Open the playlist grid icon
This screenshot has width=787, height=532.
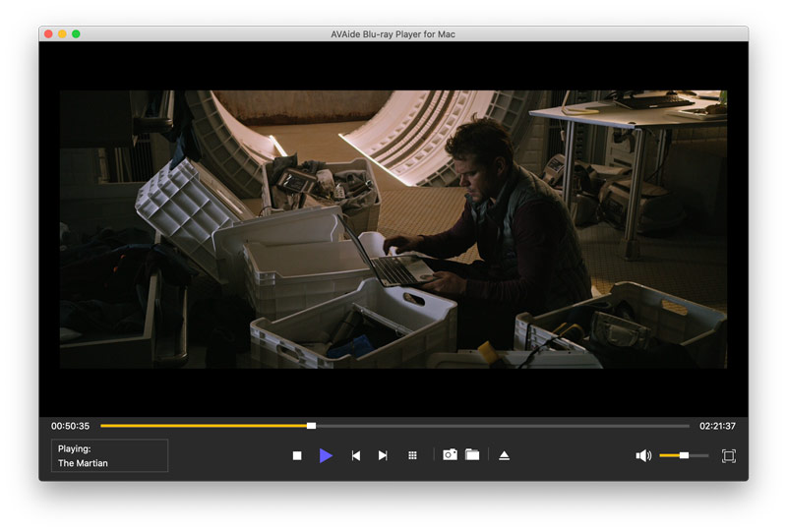pos(412,455)
